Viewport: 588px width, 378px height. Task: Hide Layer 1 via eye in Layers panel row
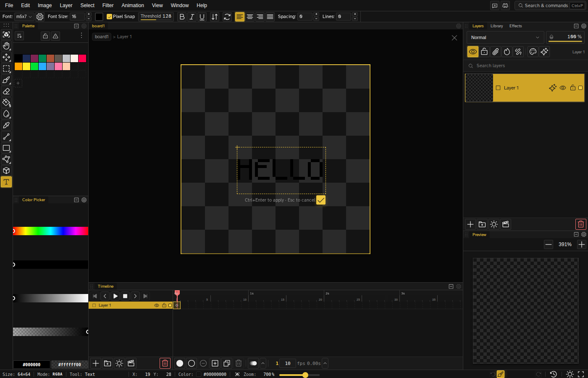click(563, 88)
